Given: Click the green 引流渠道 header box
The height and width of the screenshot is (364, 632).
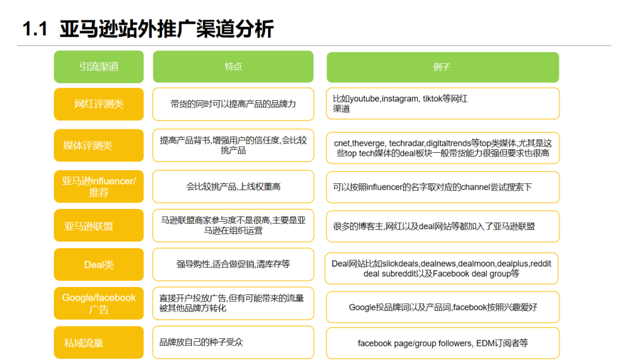Looking at the screenshot, I should pyautogui.click(x=99, y=67).
